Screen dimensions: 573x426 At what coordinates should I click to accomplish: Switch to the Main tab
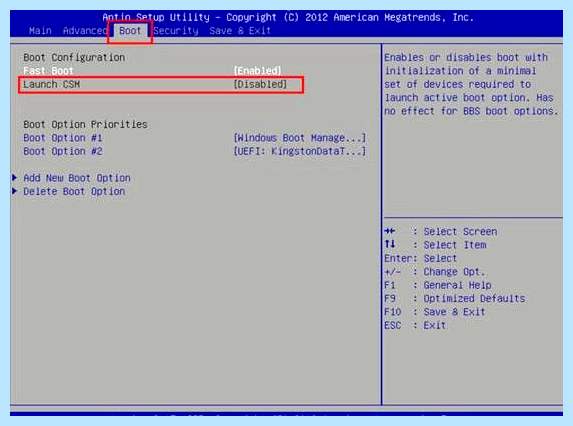pyautogui.click(x=40, y=31)
